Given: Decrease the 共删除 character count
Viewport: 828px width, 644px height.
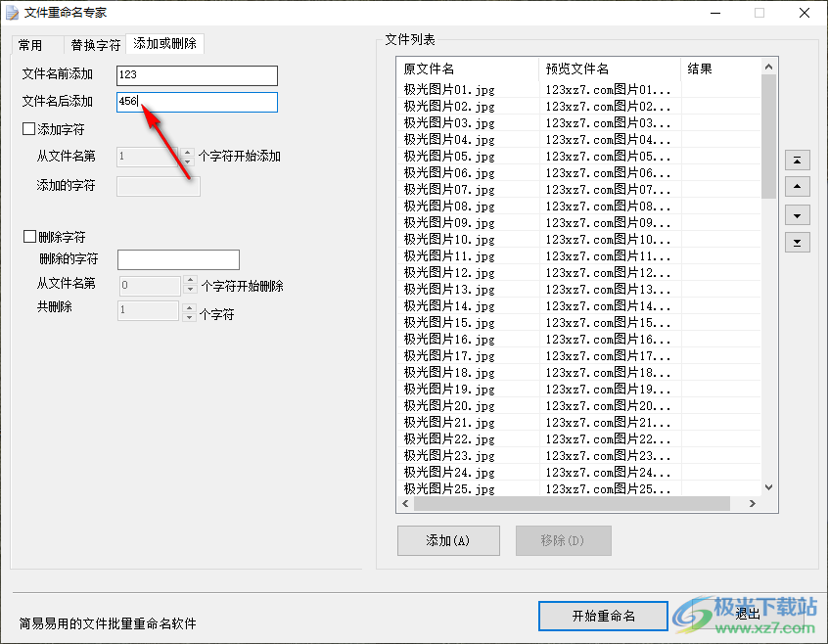Looking at the screenshot, I should coord(189,317).
